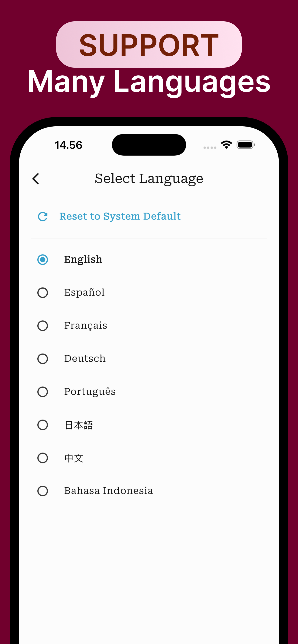Screen dimensions: 298x644
Task: Tap the cellular signal dots
Action: (210, 147)
